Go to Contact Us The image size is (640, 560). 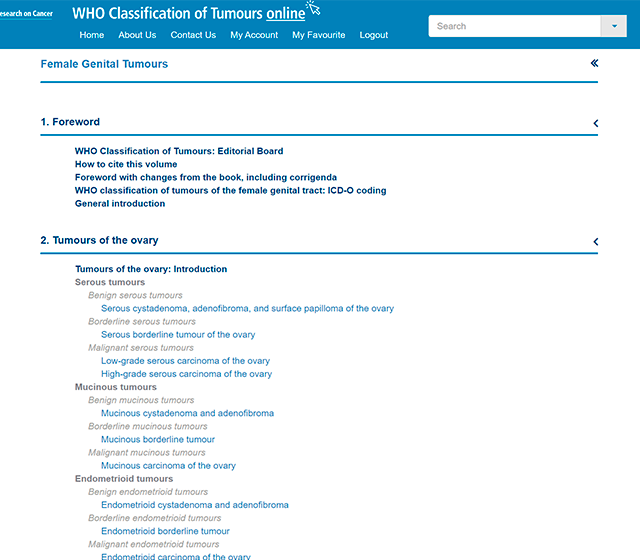click(x=193, y=35)
